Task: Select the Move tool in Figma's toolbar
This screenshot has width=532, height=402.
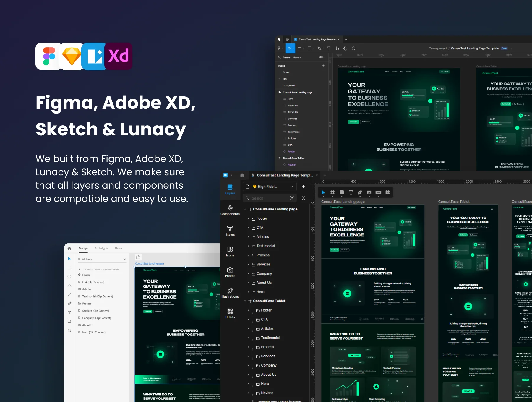Action: coord(290,48)
